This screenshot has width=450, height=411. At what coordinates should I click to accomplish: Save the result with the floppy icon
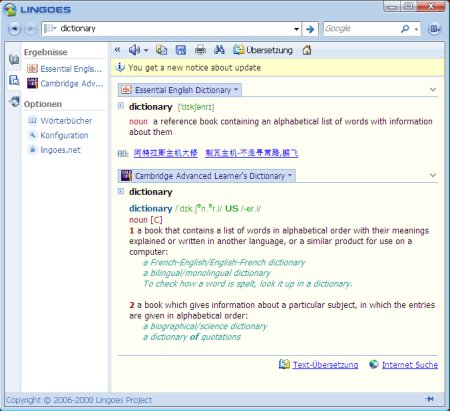tap(181, 50)
